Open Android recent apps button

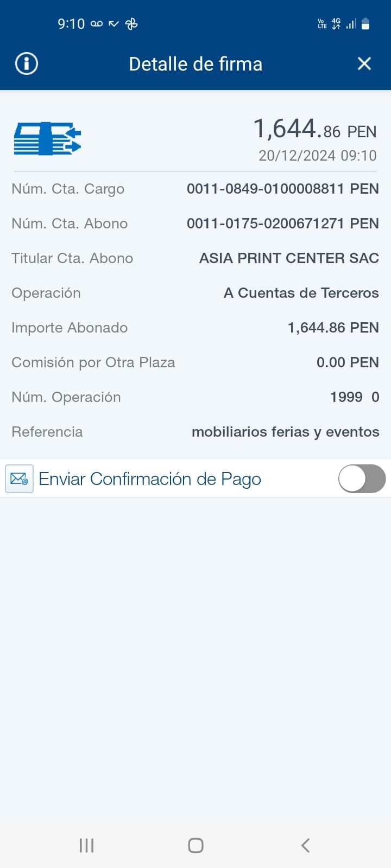click(86, 845)
